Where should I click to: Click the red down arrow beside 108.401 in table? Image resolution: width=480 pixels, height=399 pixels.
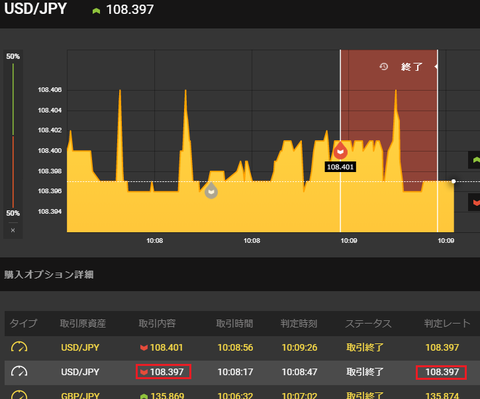tap(144, 348)
